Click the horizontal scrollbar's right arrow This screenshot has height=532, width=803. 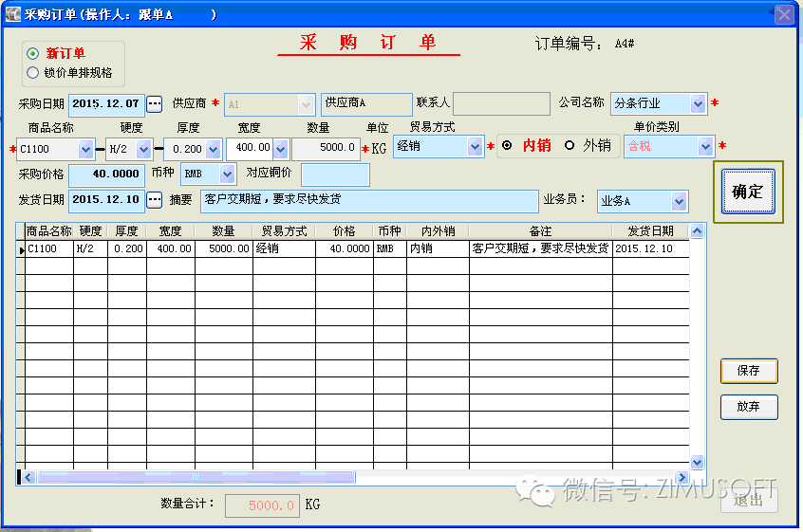click(682, 477)
